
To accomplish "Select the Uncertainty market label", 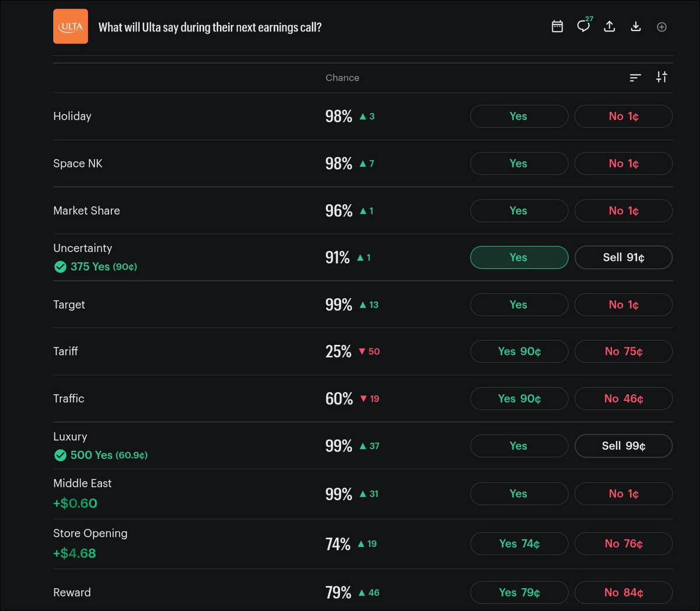I will 82,248.
